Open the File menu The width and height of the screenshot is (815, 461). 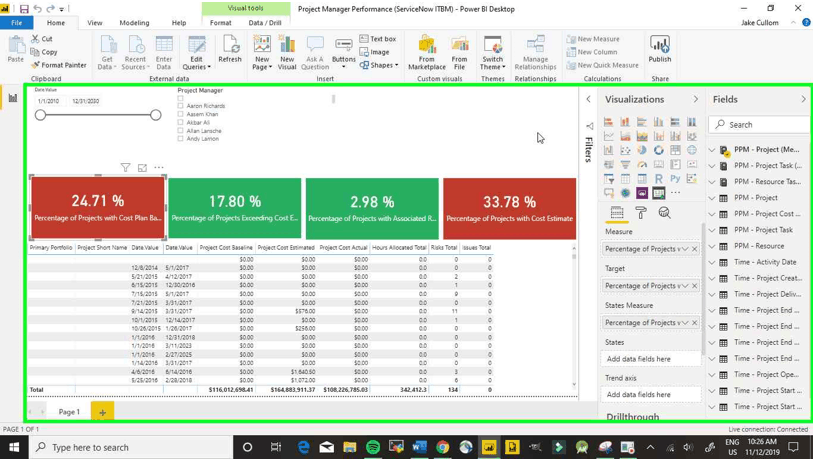(x=17, y=23)
